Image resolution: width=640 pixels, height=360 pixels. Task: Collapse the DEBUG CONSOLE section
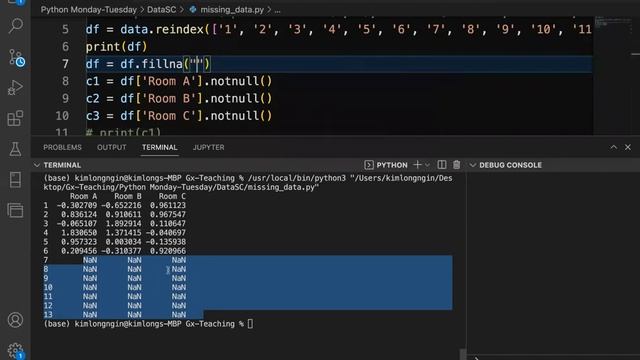pyautogui.click(x=473, y=165)
